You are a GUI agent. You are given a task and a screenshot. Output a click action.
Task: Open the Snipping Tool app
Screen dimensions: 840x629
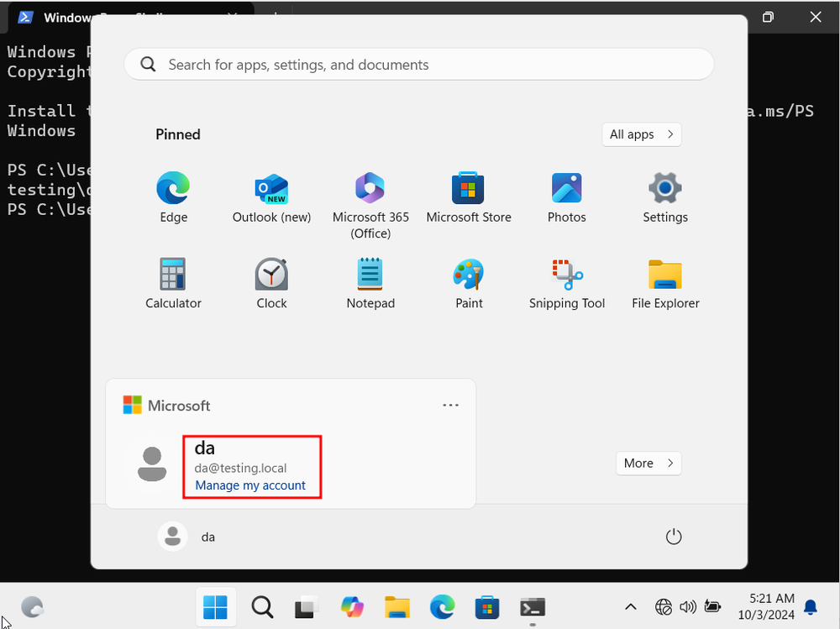567,283
